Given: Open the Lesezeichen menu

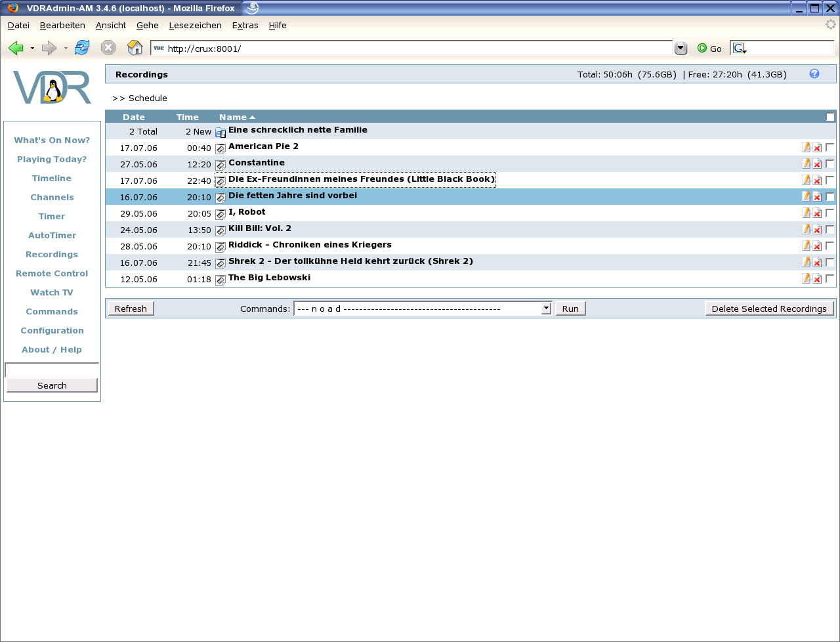Looking at the screenshot, I should [195, 26].
